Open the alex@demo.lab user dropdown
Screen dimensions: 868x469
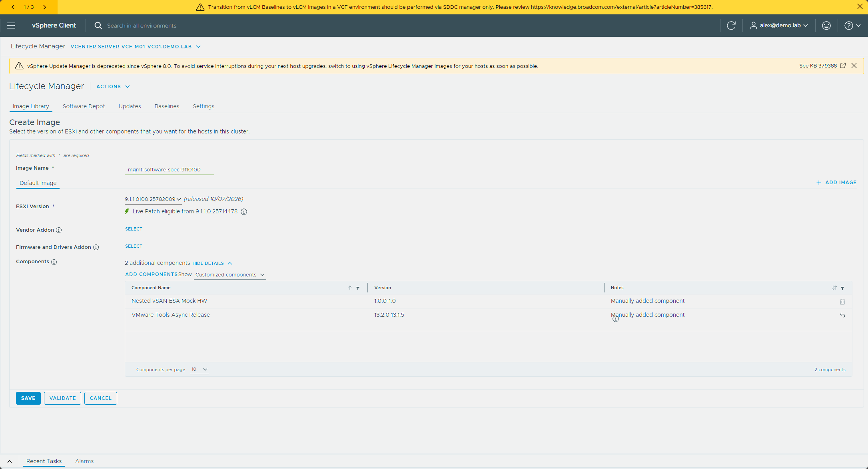(779, 26)
